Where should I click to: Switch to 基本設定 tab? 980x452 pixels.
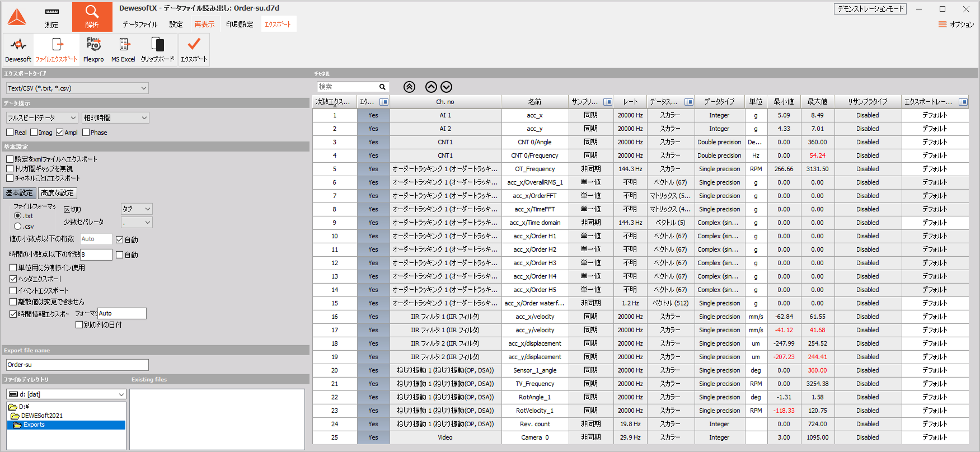[20, 193]
